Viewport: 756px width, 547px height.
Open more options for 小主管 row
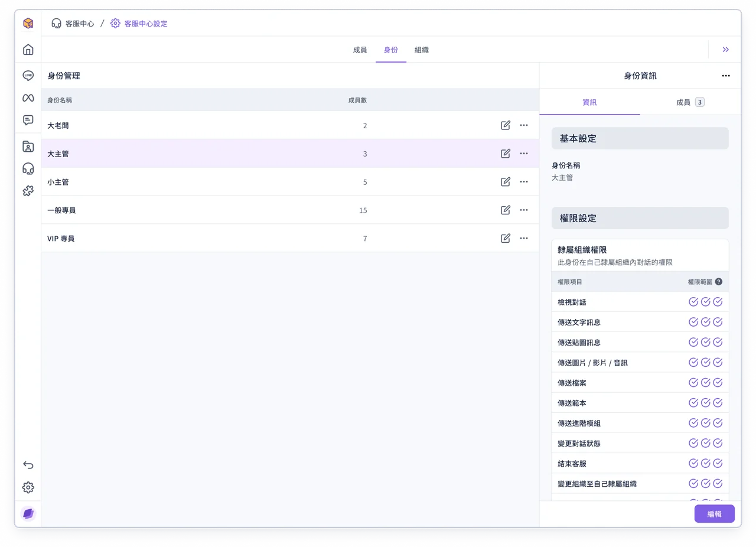point(524,182)
